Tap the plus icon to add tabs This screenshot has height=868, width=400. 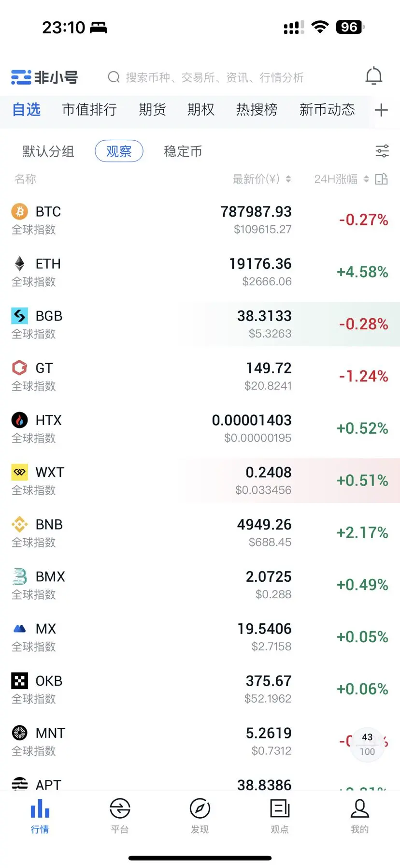(381, 110)
